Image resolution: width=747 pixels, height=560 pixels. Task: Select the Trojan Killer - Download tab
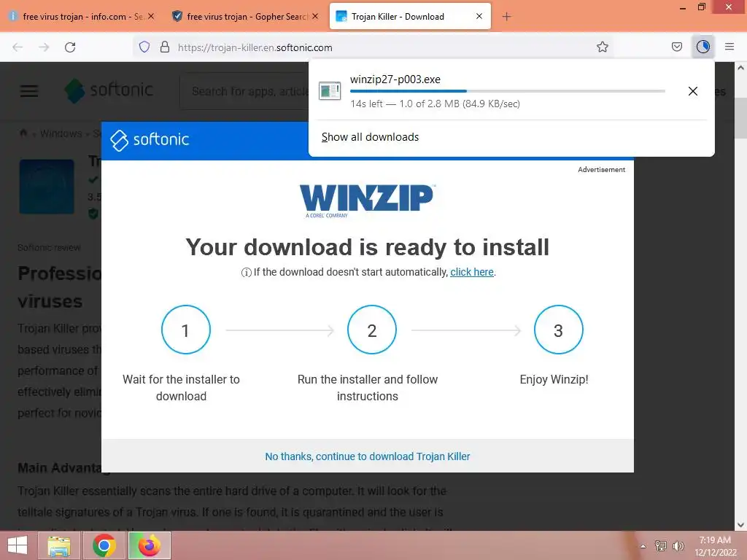point(398,16)
